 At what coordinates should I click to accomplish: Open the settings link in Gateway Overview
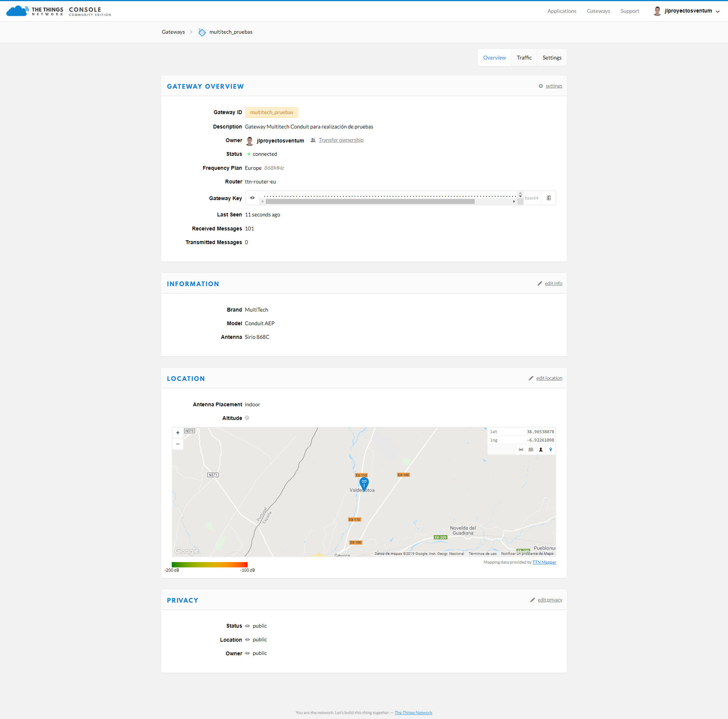[554, 86]
